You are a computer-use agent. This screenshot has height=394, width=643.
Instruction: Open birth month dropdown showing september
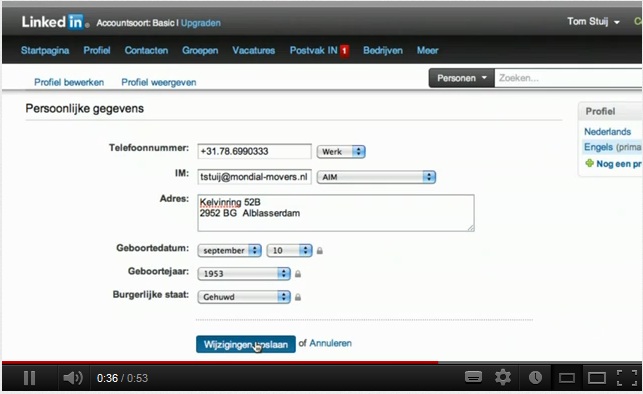coord(229,251)
